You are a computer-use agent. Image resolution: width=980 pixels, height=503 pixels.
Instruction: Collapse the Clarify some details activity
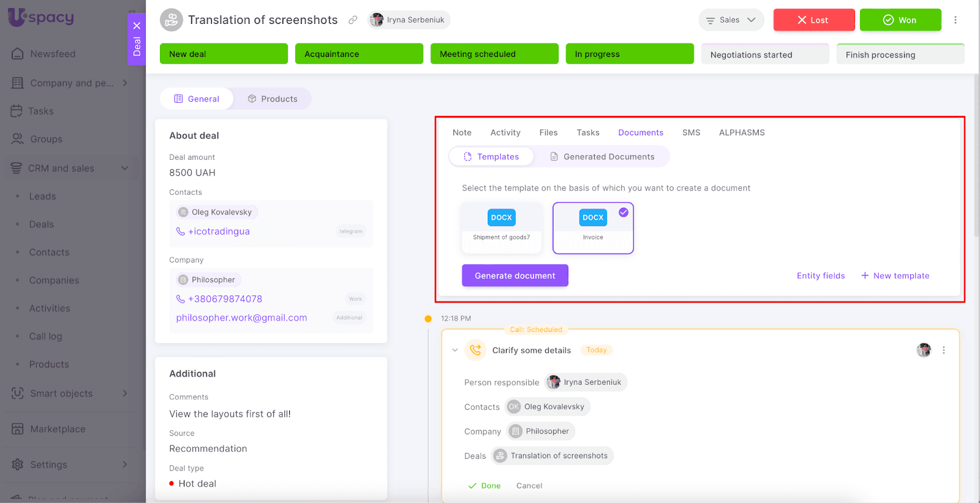[454, 350]
